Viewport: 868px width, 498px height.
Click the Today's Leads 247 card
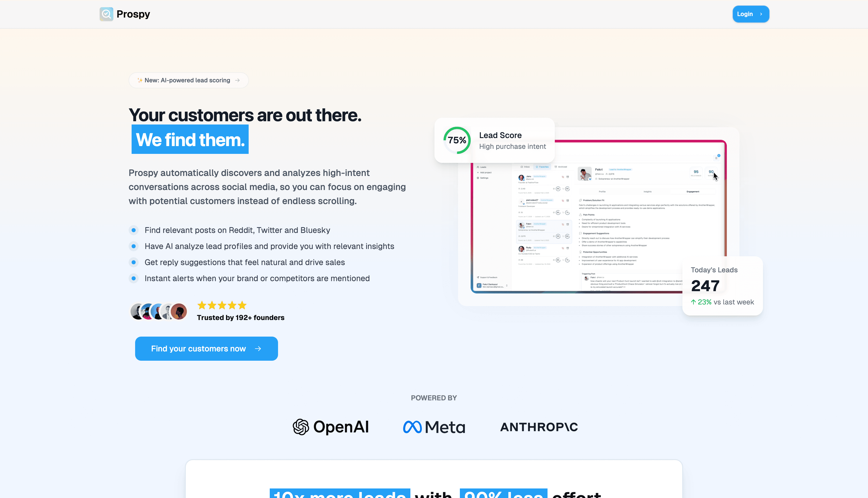pos(722,286)
